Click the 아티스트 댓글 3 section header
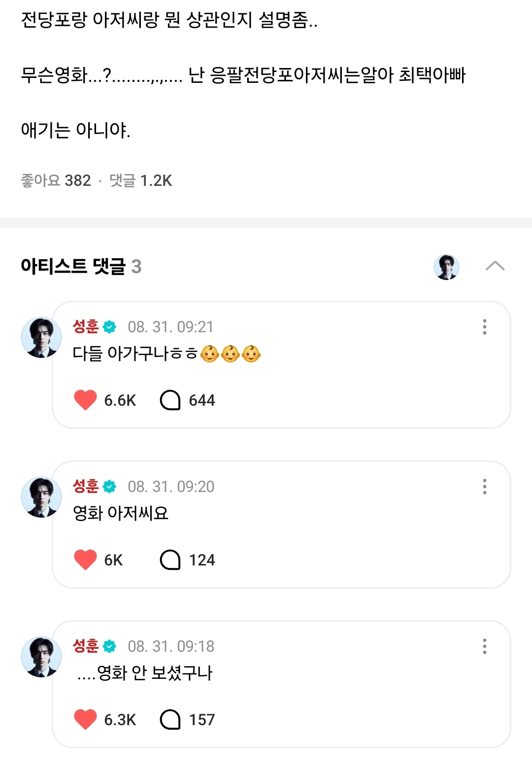The width and height of the screenshot is (532, 771). pos(81,266)
